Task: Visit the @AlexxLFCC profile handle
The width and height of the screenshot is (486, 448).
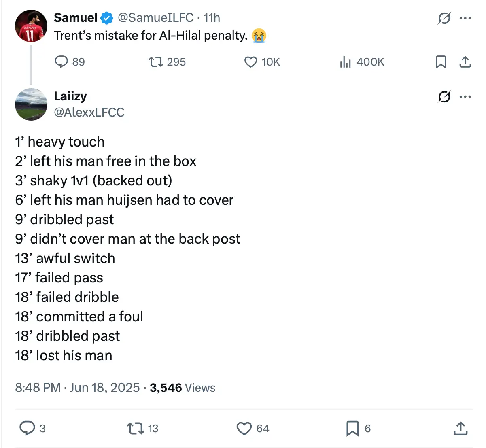Action: click(x=89, y=112)
